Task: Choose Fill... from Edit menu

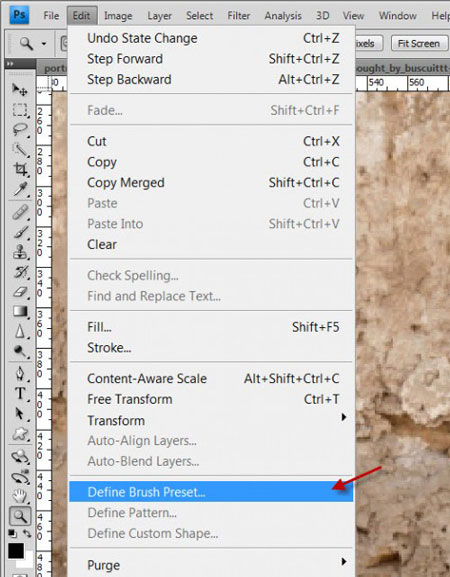Action: tap(211, 327)
